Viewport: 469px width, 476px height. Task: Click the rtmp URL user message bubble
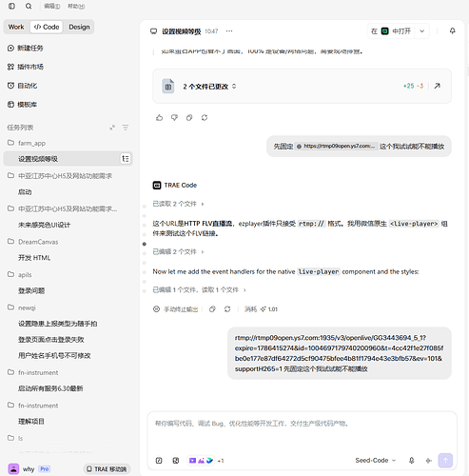(x=340, y=353)
